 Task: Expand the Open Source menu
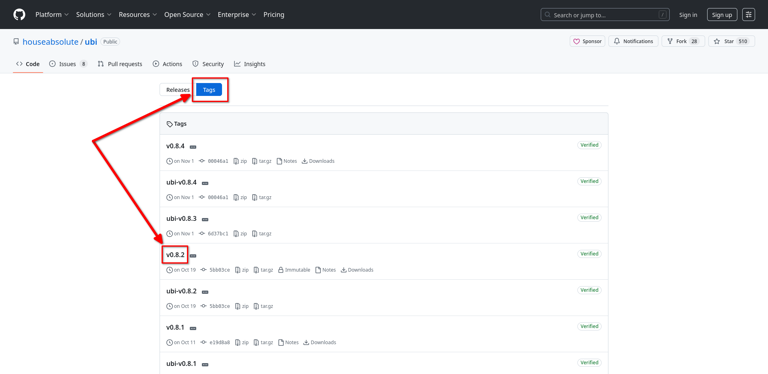pyautogui.click(x=187, y=15)
